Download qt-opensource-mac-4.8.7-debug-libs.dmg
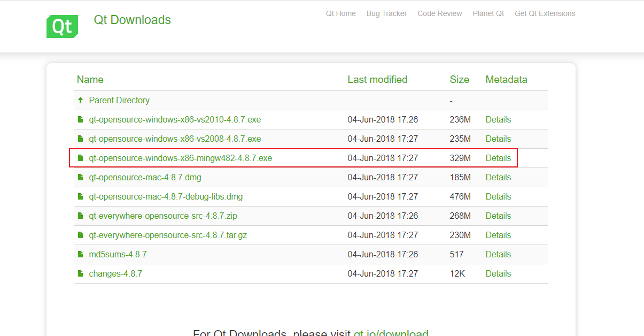644x336 pixels. coord(166,196)
